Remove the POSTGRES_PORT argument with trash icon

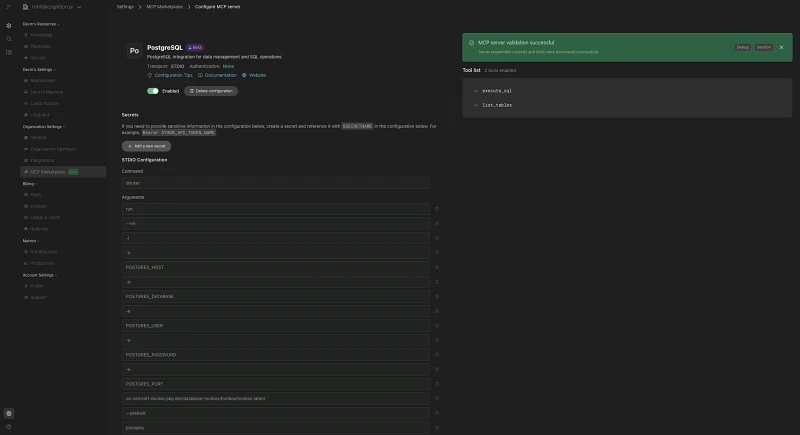click(437, 384)
